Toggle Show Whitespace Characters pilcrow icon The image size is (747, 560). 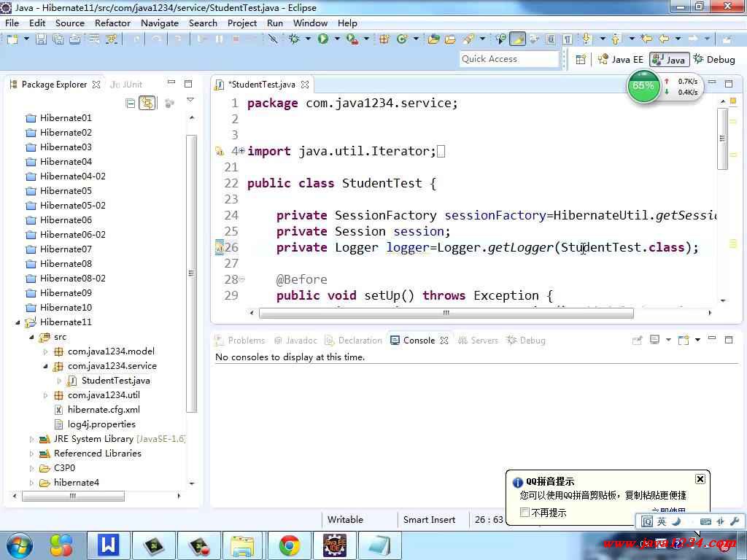568,39
